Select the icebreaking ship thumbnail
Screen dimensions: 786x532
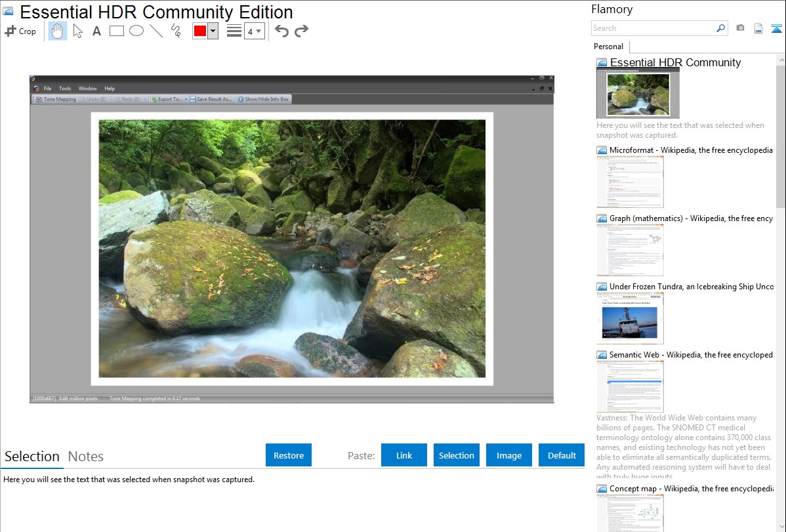[630, 318]
